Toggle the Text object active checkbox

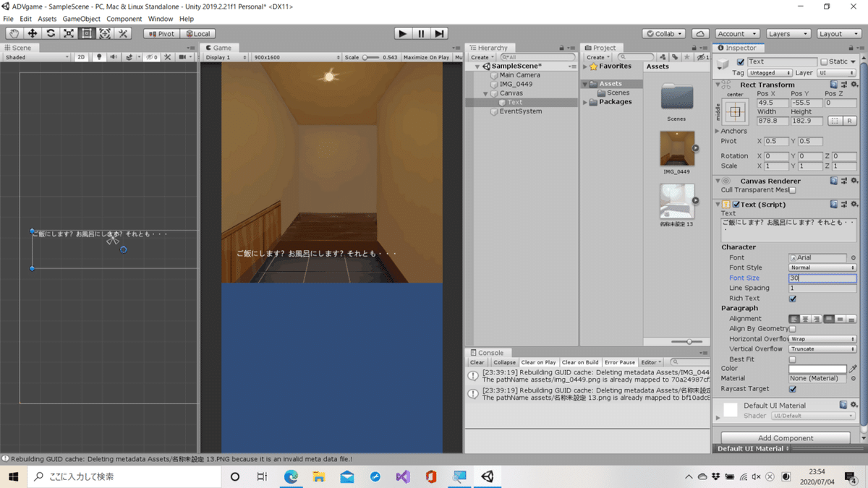[740, 62]
